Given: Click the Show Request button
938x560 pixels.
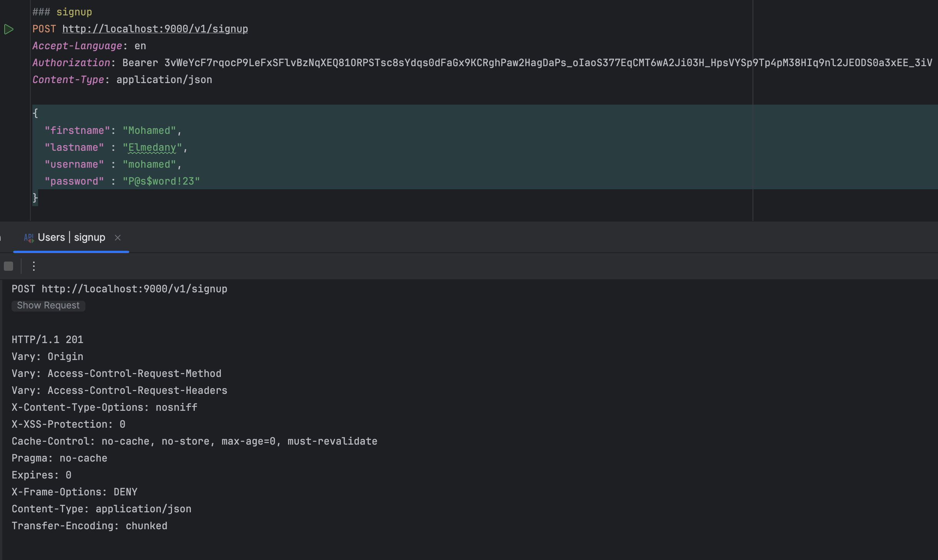Looking at the screenshot, I should 48,305.
